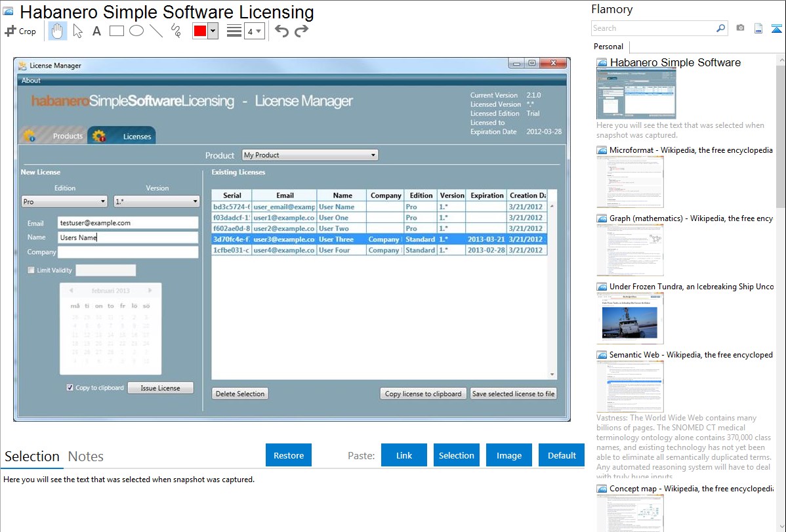Click the Paste Selection button
The width and height of the screenshot is (786, 532).
coord(456,455)
